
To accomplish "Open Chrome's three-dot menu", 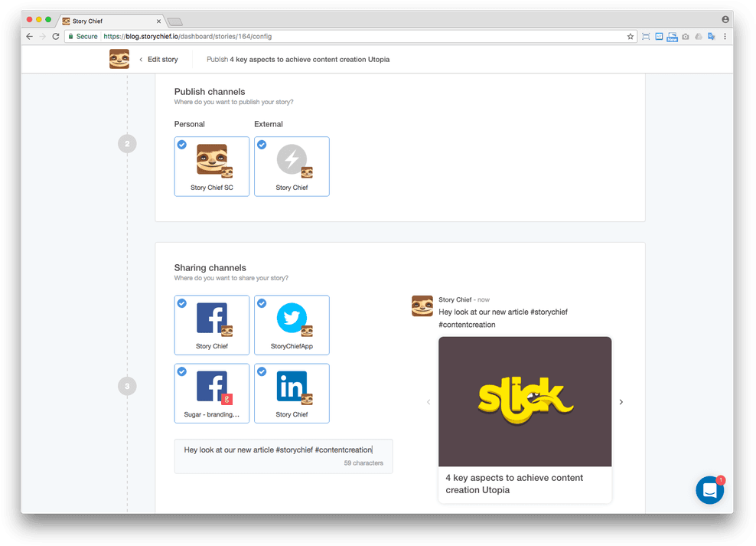I will coord(725,36).
